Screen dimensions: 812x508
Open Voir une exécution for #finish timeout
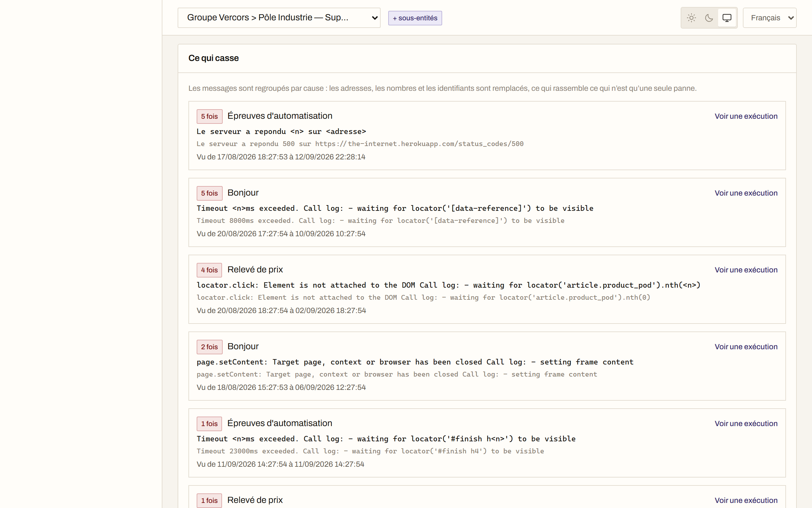pos(746,424)
